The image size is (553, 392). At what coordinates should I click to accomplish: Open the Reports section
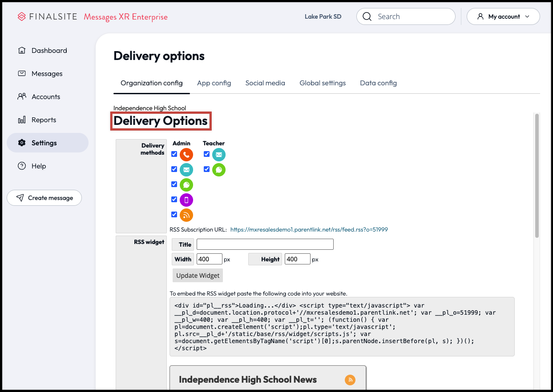point(44,120)
